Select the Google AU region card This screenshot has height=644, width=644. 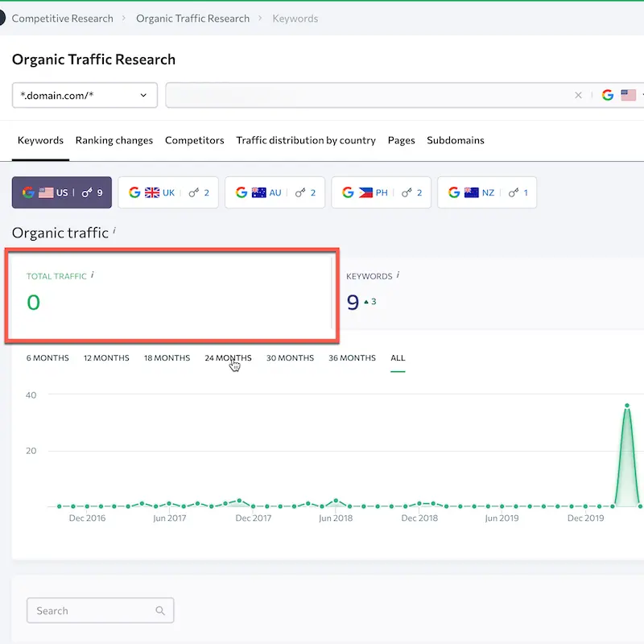(275, 192)
